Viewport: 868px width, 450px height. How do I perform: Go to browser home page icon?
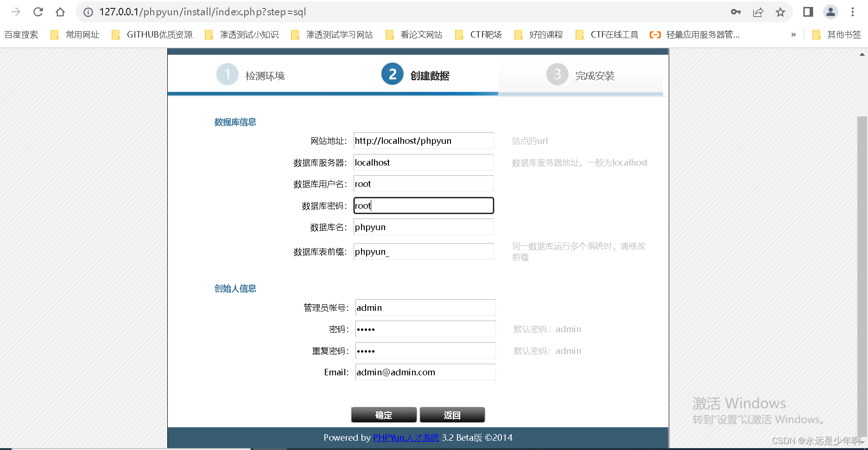tap(60, 12)
